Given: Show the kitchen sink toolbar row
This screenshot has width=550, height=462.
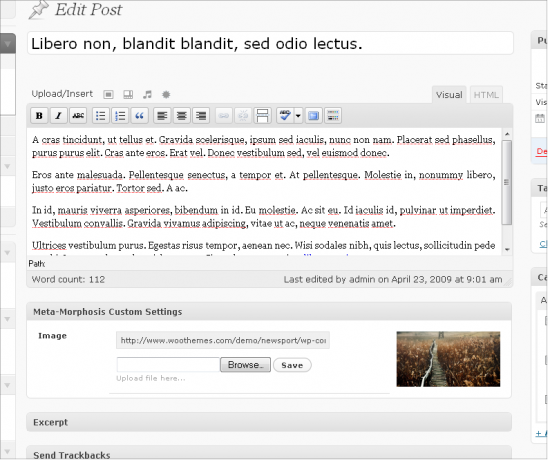Looking at the screenshot, I should tap(333, 115).
